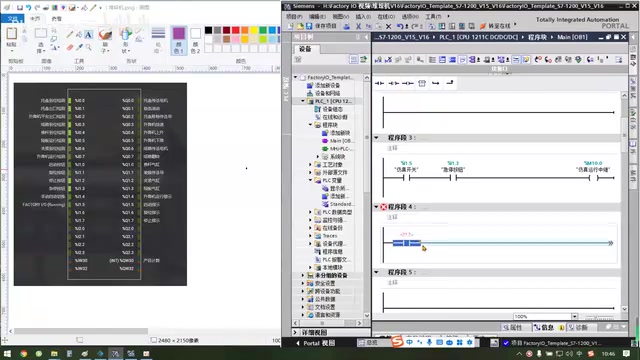
Task: Select the Text tool in Paint
Action: [x=89, y=35]
